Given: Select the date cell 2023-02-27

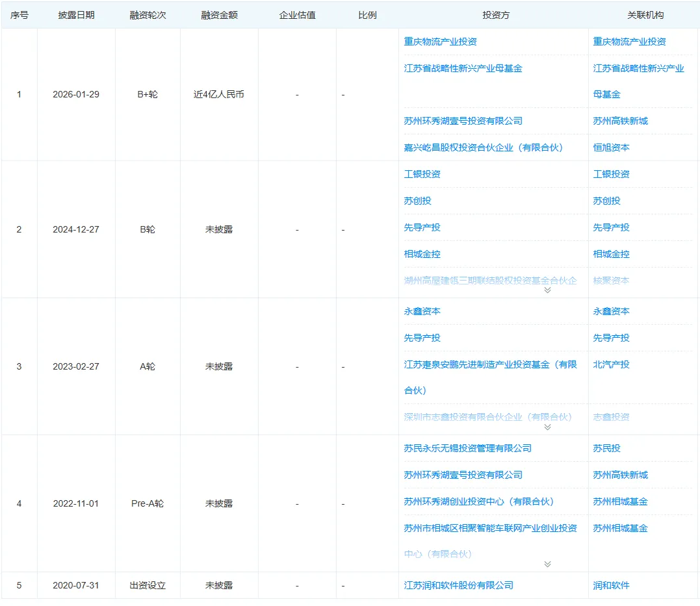Looking at the screenshot, I should (76, 367).
